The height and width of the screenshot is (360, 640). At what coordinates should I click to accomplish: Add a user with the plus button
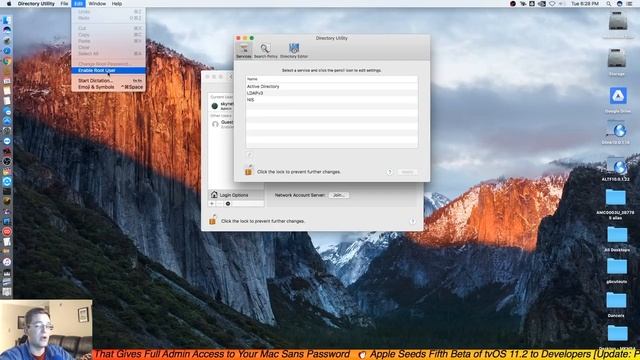212,203
